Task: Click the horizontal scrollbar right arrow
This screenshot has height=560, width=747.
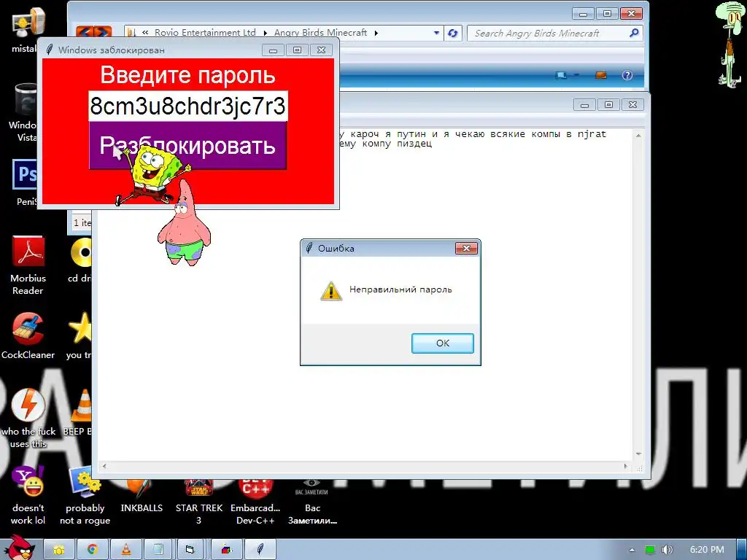Action: 625,466
